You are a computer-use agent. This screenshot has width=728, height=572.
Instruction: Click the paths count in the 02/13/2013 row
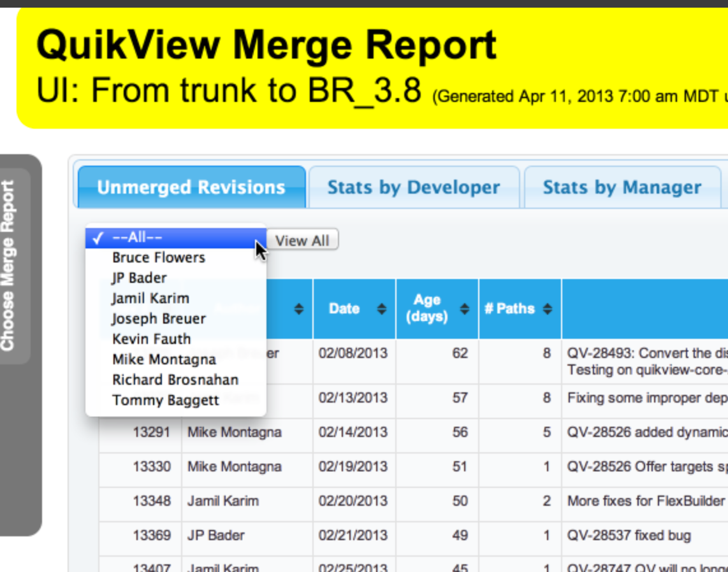click(547, 398)
